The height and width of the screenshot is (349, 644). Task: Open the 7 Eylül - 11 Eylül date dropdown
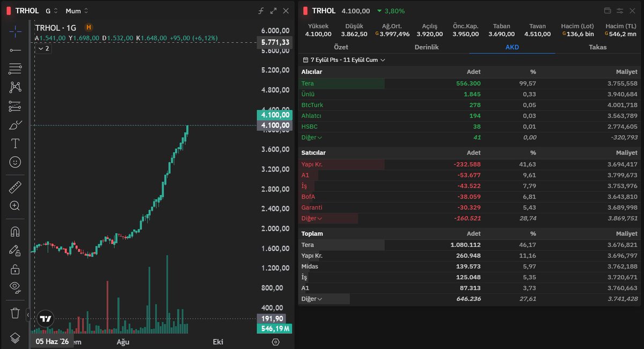[344, 60]
